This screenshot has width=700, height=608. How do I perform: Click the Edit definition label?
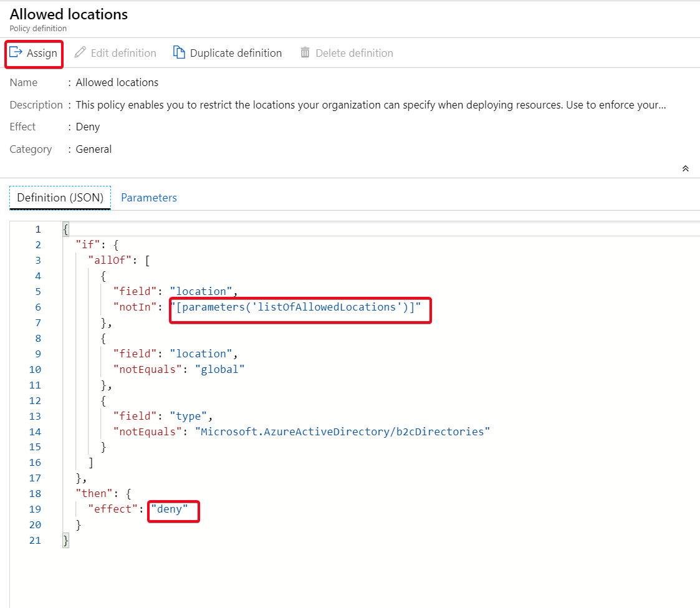coord(123,53)
